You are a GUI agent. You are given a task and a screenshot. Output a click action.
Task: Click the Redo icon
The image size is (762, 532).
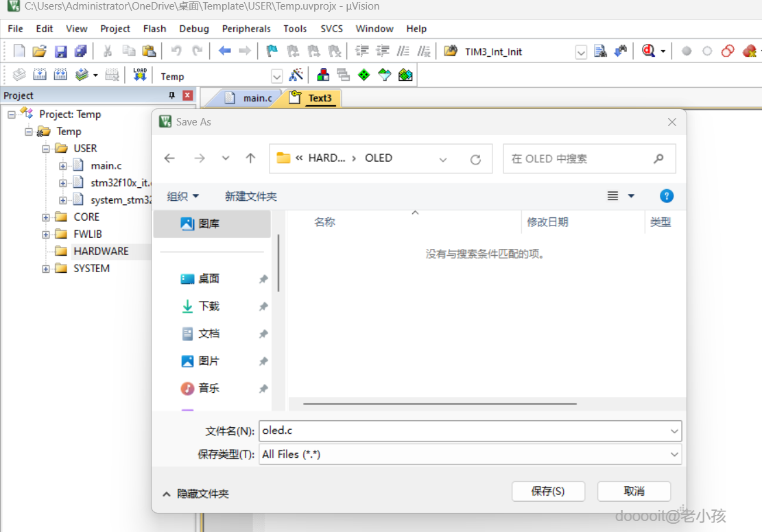(197, 51)
